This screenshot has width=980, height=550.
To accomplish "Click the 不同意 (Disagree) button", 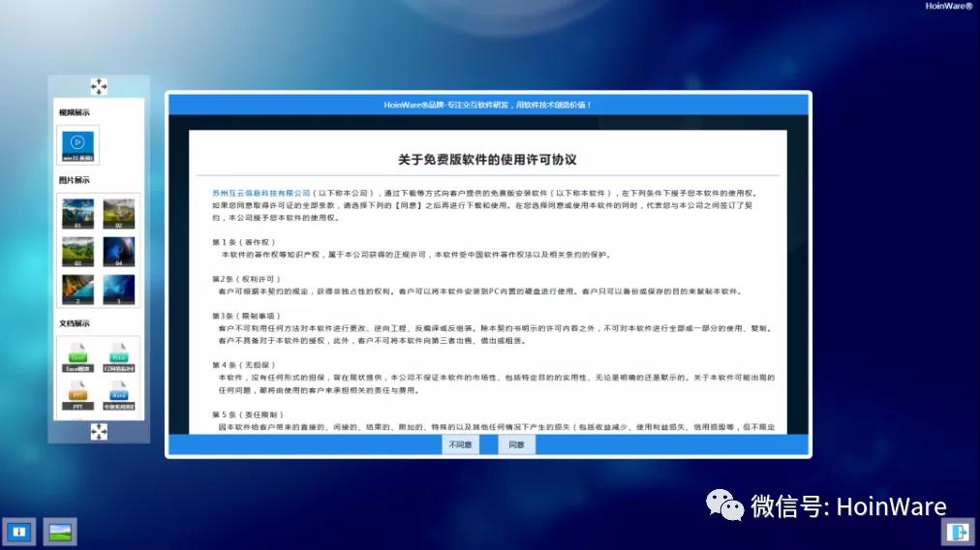I will click(460, 444).
